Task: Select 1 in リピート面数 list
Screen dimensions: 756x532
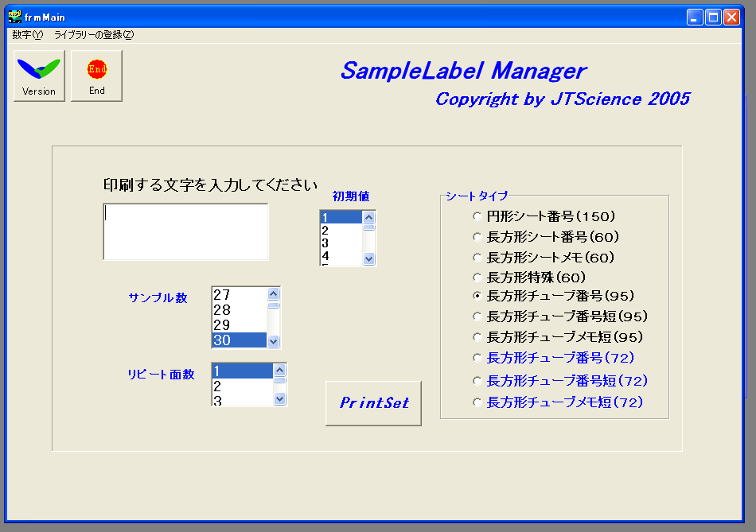Action: [x=243, y=371]
